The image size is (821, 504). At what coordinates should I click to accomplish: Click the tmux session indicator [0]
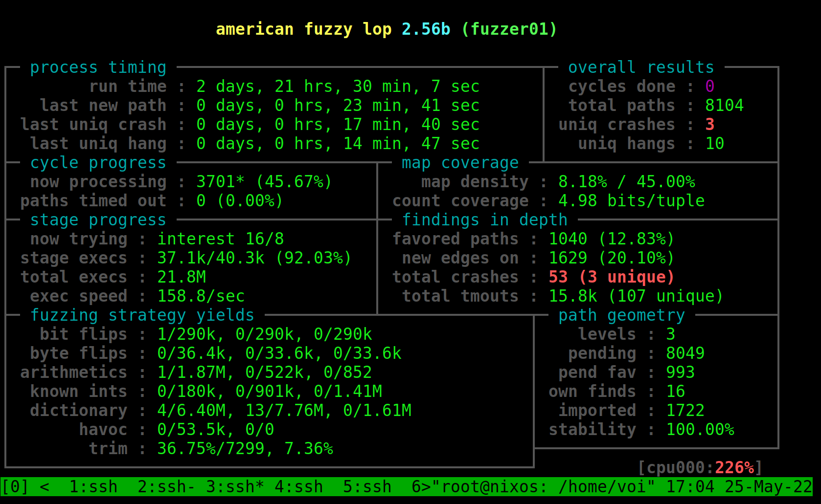[x=15, y=487]
